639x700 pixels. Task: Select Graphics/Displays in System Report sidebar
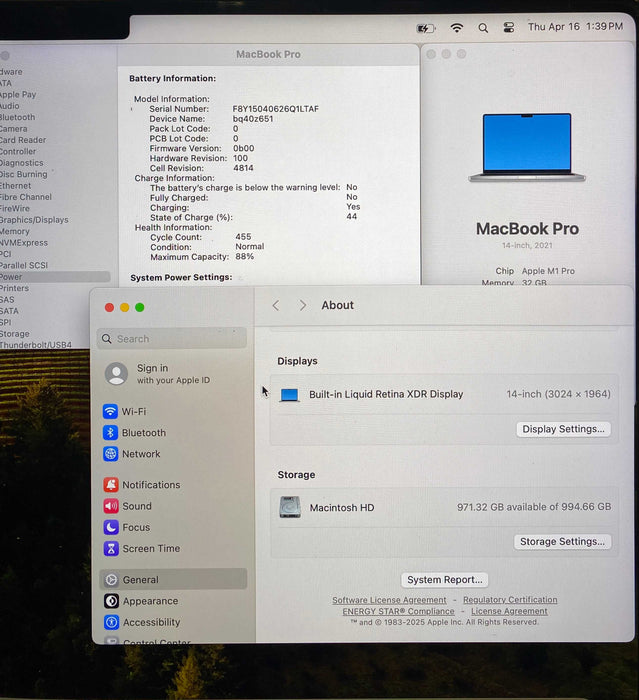[x=34, y=220]
